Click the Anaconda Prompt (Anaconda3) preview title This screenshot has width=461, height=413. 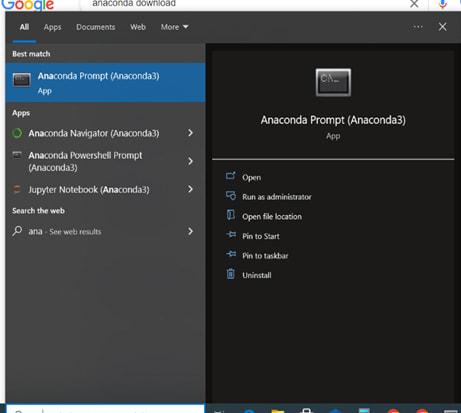pyautogui.click(x=333, y=120)
